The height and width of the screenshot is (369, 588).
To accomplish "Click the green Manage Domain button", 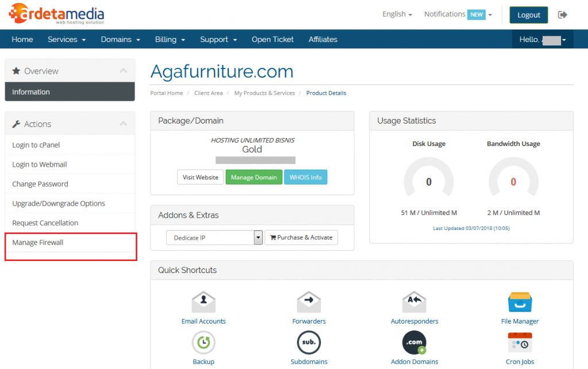I will click(254, 177).
